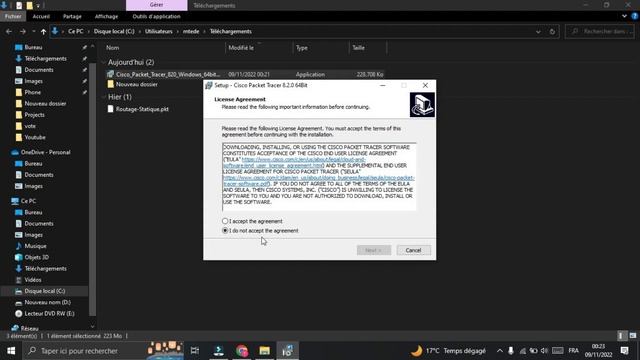This screenshot has width=640, height=360.
Task: Select 'Lecteur DVD RW (E:)' in sidebar
Action: 49,313
